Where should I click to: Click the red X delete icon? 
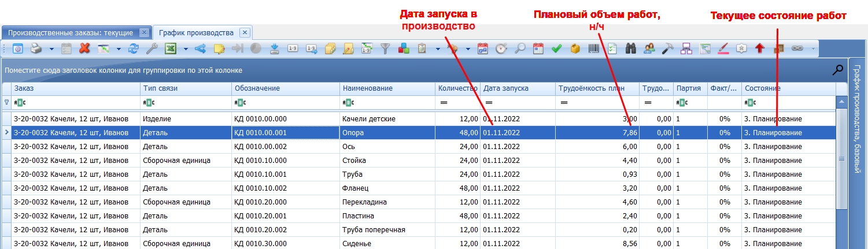84,49
